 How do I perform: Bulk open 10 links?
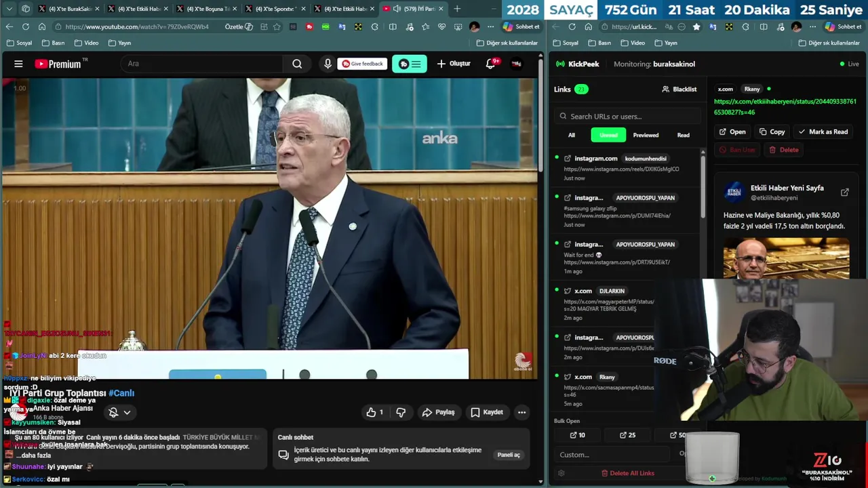(578, 435)
